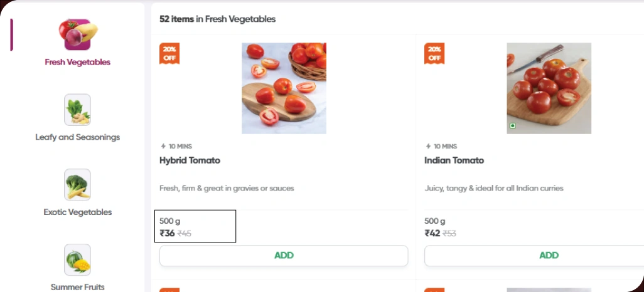Go to Exotic Vegetables category label
This screenshot has height=292, width=644.
[x=78, y=212]
